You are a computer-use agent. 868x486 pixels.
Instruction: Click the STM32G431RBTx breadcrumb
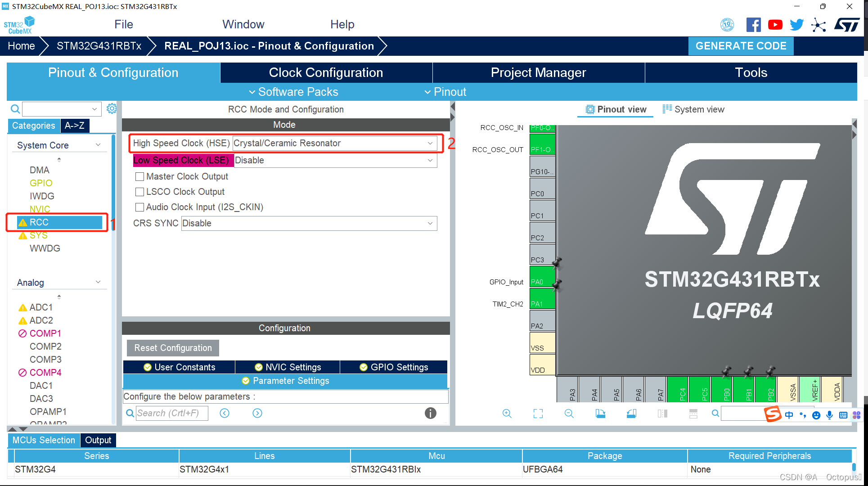(x=99, y=46)
